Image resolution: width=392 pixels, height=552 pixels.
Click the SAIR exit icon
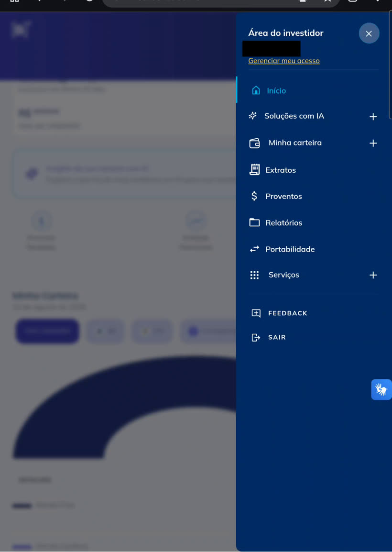tap(256, 338)
